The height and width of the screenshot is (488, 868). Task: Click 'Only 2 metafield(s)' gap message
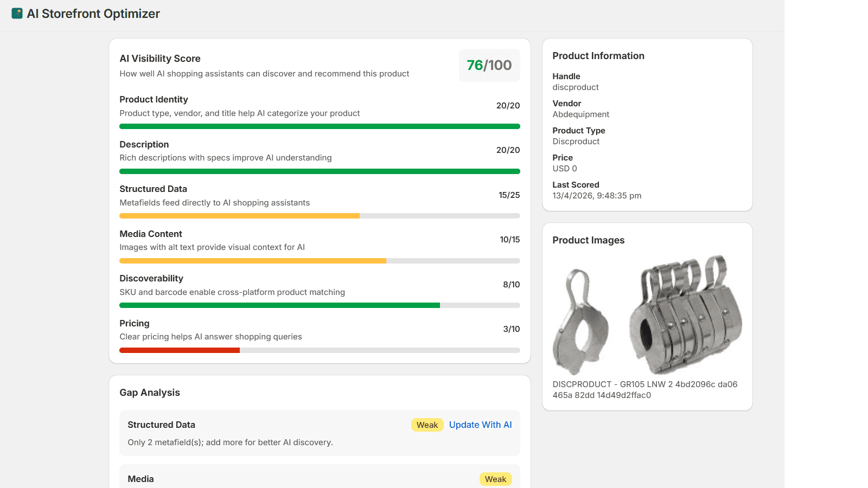[230, 442]
